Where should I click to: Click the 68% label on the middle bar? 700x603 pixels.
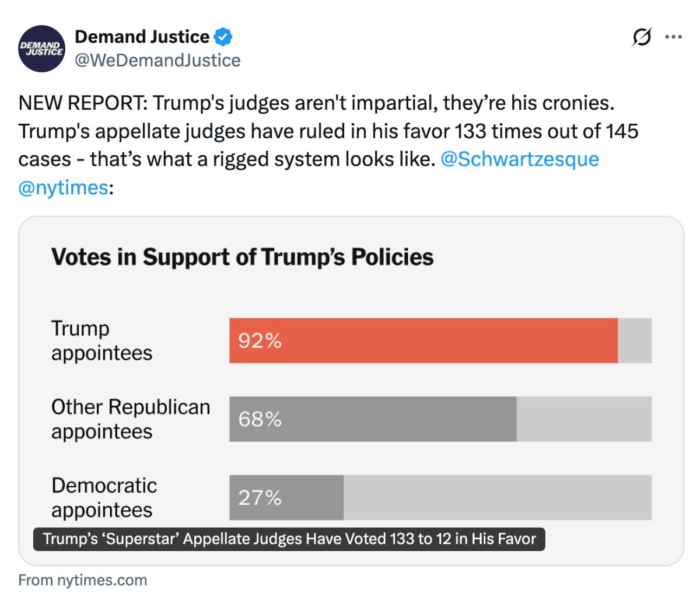point(258,420)
